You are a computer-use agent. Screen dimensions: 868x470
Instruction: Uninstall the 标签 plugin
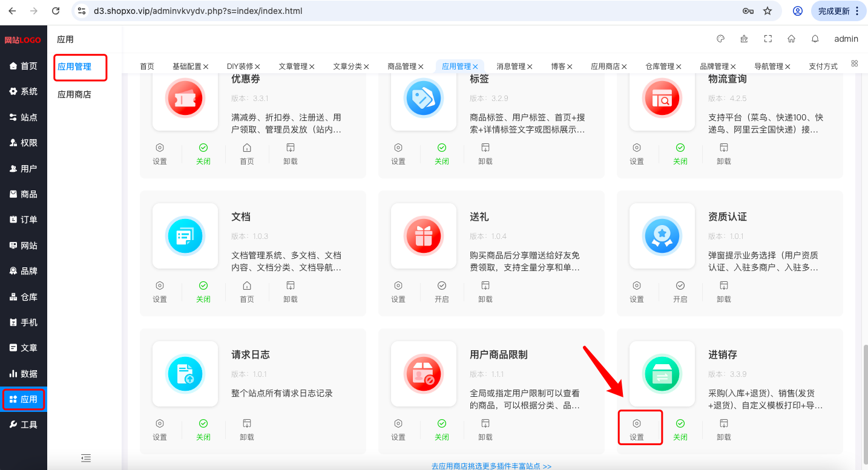[485, 154]
